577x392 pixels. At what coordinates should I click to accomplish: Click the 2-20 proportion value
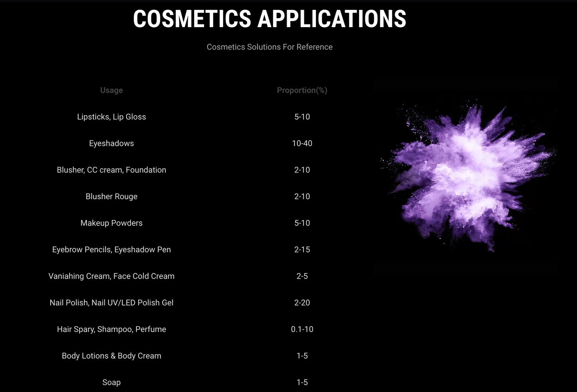(x=302, y=303)
